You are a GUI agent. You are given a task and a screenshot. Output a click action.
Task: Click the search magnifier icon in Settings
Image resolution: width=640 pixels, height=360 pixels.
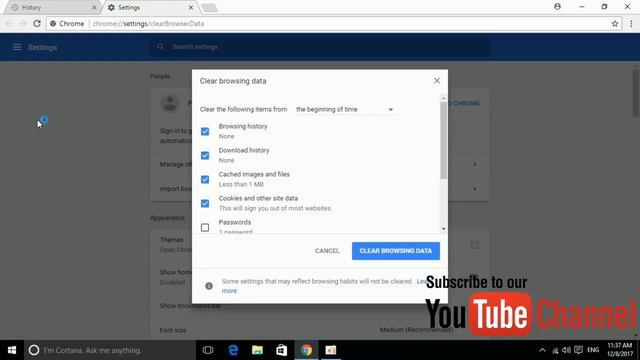click(x=160, y=47)
